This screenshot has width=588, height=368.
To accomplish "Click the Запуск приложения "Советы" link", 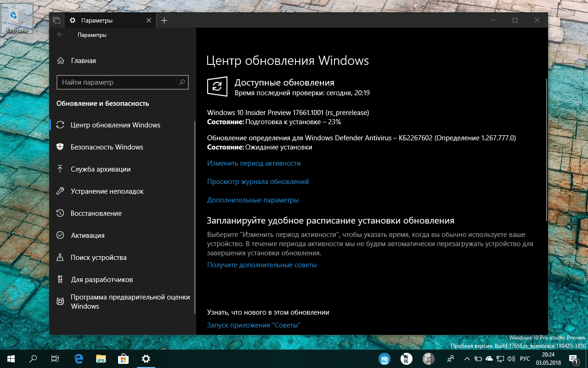I will [254, 325].
